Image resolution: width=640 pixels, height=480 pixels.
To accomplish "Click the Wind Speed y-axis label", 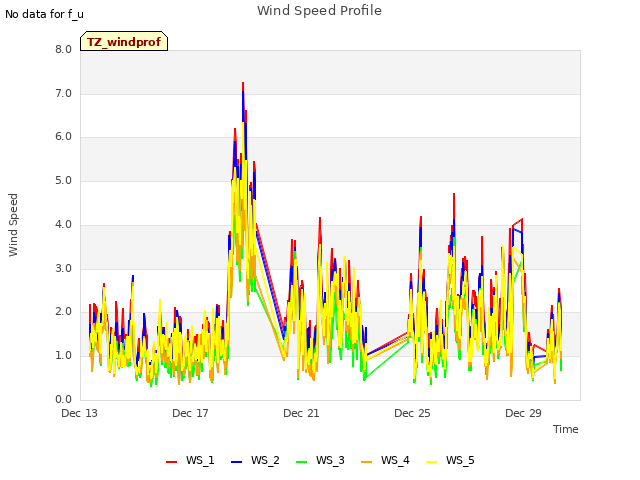I will [13, 225].
